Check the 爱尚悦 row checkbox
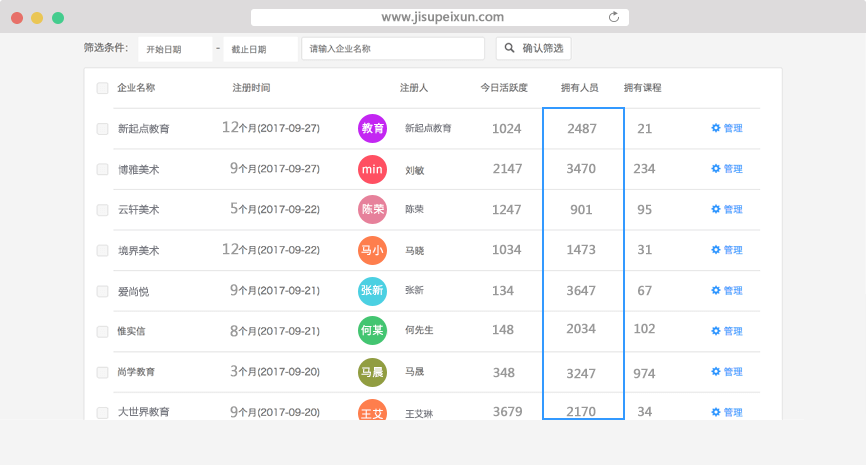This screenshot has width=866, height=465. (x=102, y=291)
